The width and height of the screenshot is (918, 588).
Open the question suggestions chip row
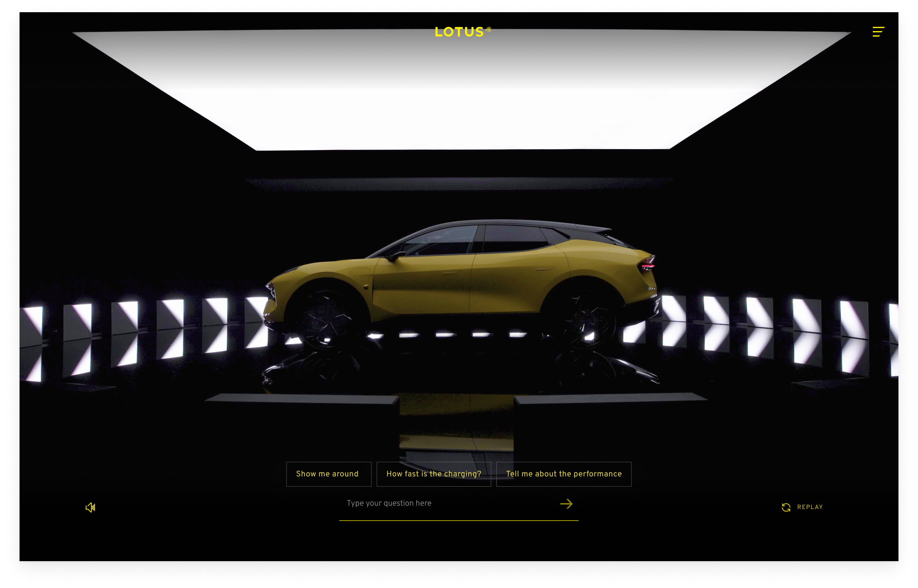[x=458, y=474]
